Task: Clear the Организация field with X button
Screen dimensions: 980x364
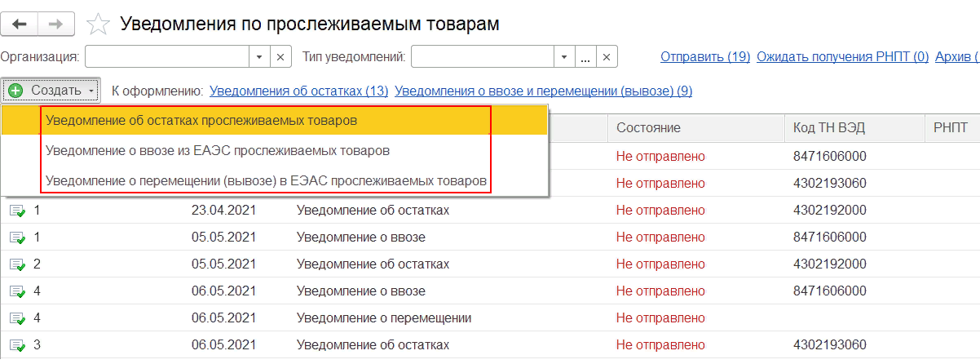Action: pos(280,57)
